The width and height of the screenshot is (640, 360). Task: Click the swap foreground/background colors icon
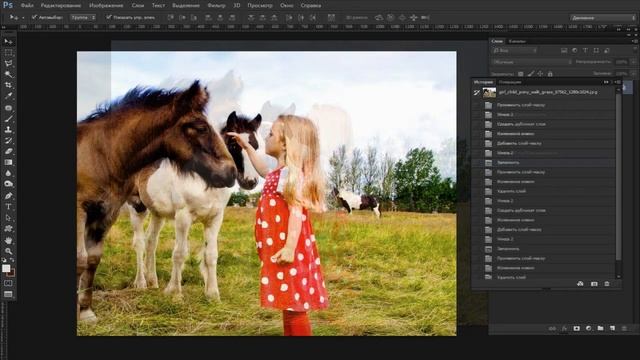click(12, 260)
